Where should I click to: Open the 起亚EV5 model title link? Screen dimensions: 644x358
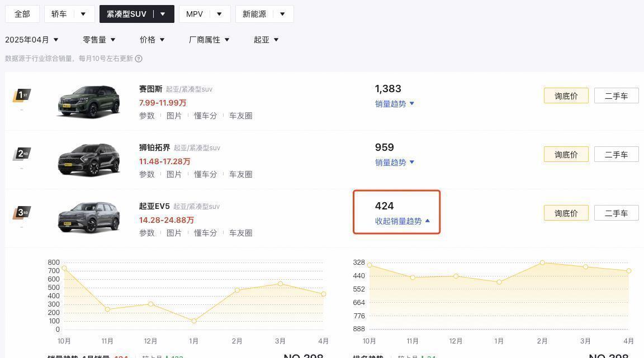coord(154,206)
